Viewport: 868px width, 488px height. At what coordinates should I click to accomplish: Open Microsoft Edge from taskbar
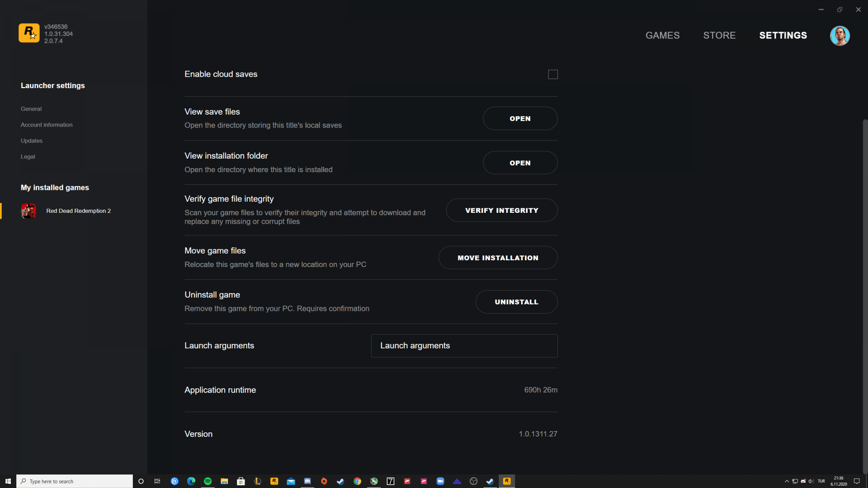191,481
